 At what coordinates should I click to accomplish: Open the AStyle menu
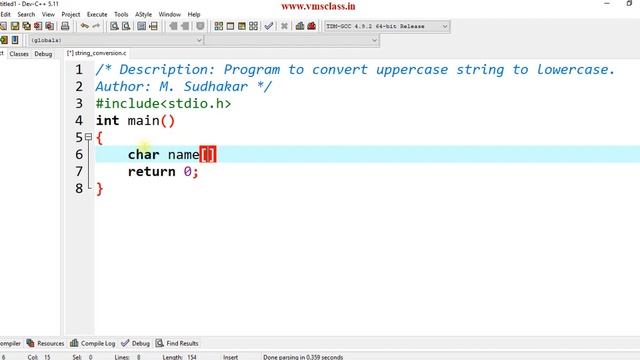click(143, 14)
